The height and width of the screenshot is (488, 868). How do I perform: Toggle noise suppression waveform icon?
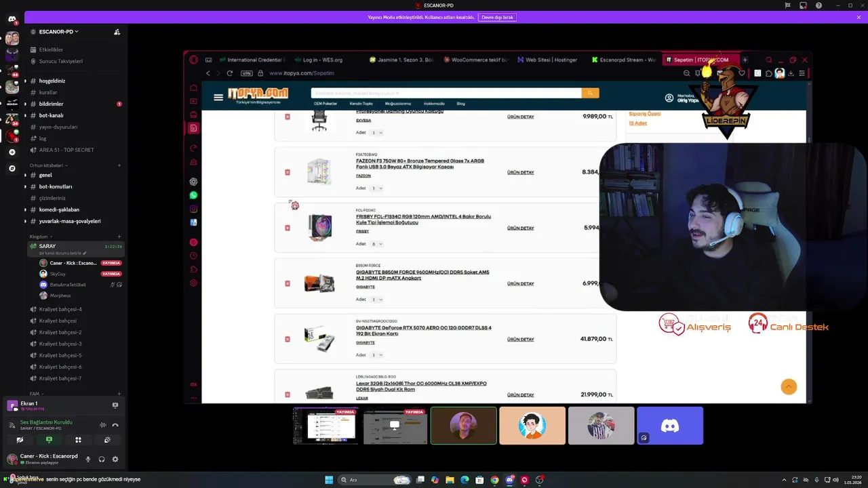(103, 425)
